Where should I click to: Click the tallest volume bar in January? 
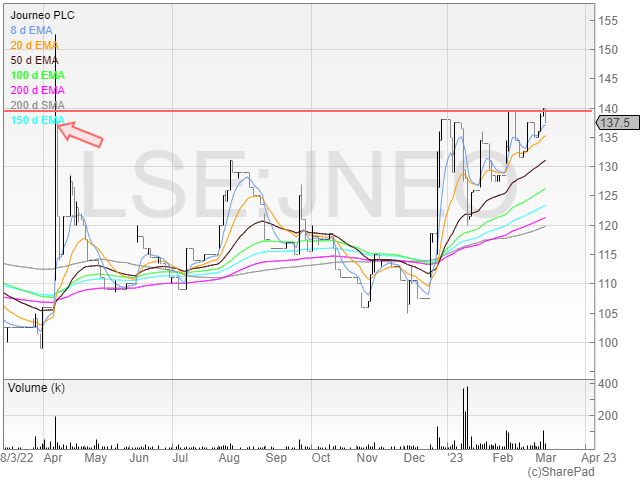pos(467,418)
